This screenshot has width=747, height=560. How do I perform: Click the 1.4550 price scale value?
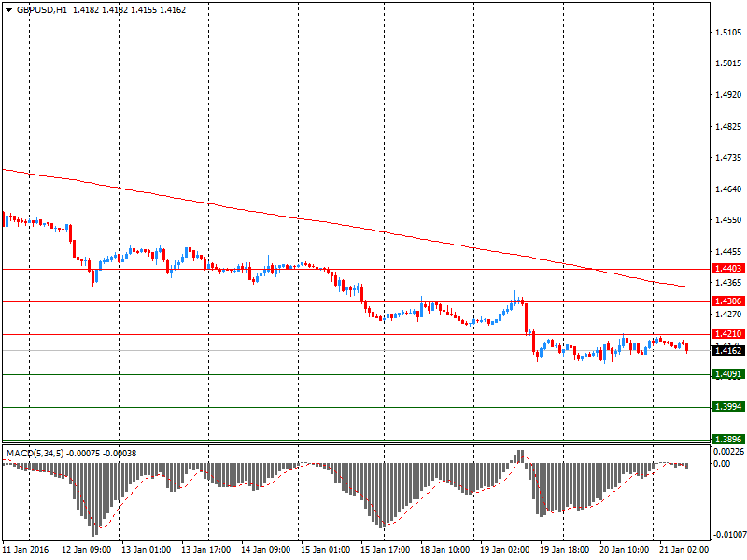coord(728,220)
